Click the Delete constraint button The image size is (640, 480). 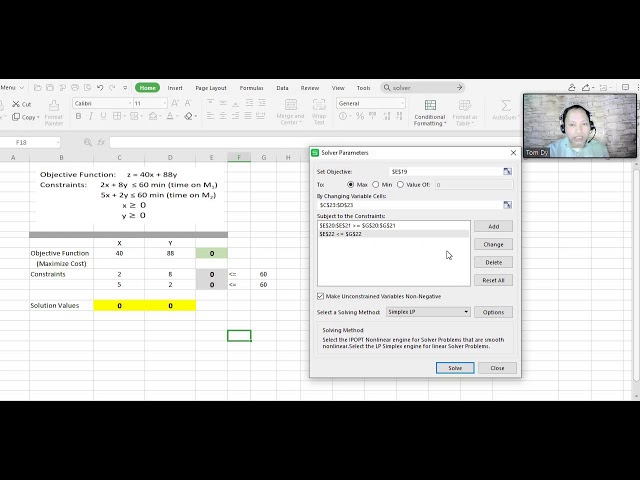coord(493,262)
